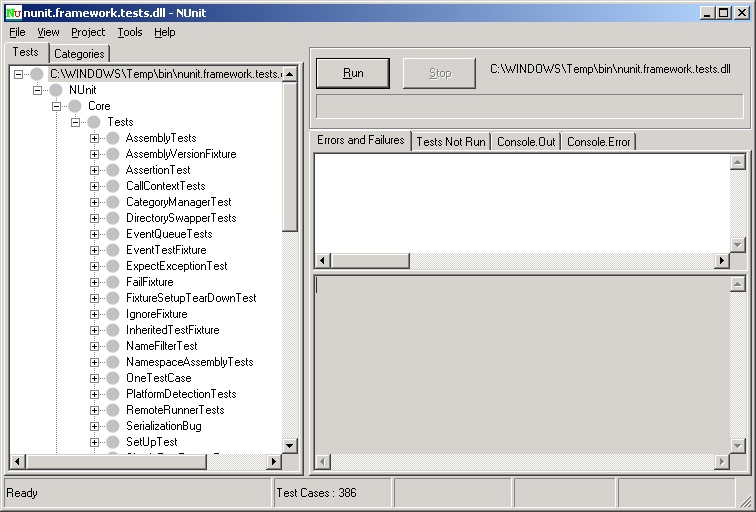The width and height of the screenshot is (756, 512).
Task: Open the Console.Error tab
Action: click(598, 142)
